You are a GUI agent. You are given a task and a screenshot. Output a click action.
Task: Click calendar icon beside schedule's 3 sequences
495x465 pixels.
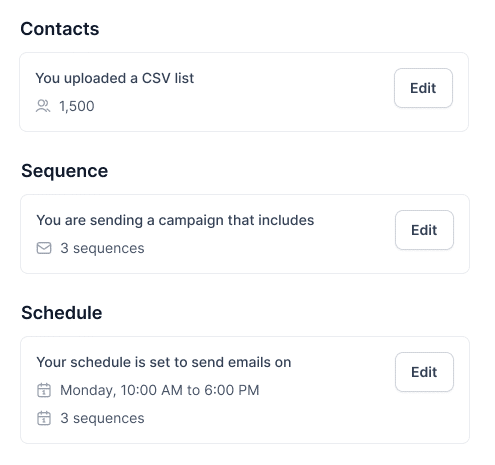(x=44, y=418)
